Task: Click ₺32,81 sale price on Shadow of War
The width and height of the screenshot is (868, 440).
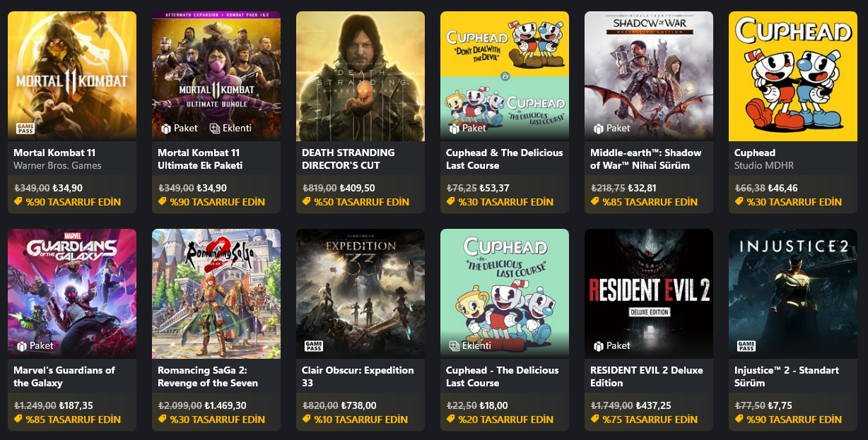Action: click(x=645, y=189)
